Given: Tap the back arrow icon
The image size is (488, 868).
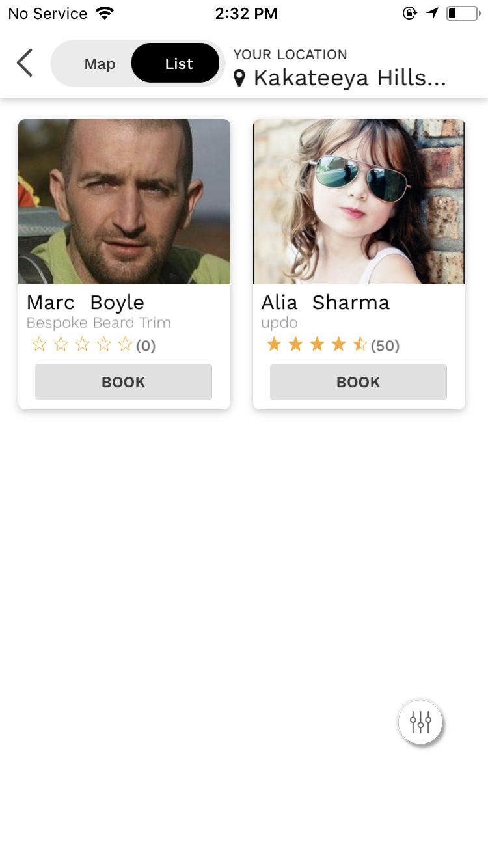Looking at the screenshot, I should point(25,63).
